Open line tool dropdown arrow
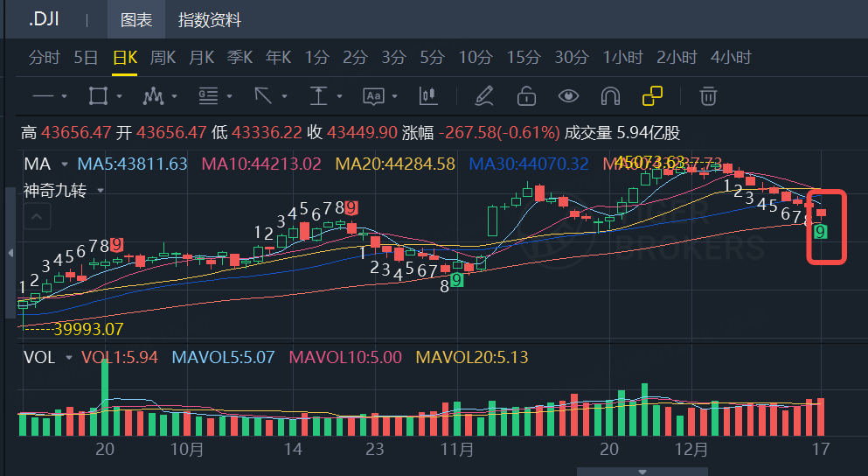The image size is (868, 476). click(64, 96)
